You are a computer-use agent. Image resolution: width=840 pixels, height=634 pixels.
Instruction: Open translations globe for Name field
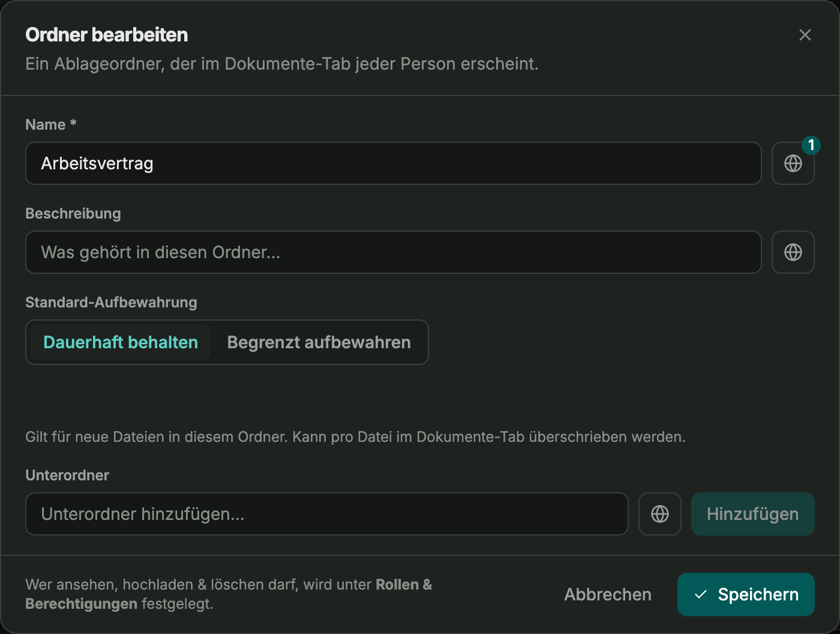[793, 163]
